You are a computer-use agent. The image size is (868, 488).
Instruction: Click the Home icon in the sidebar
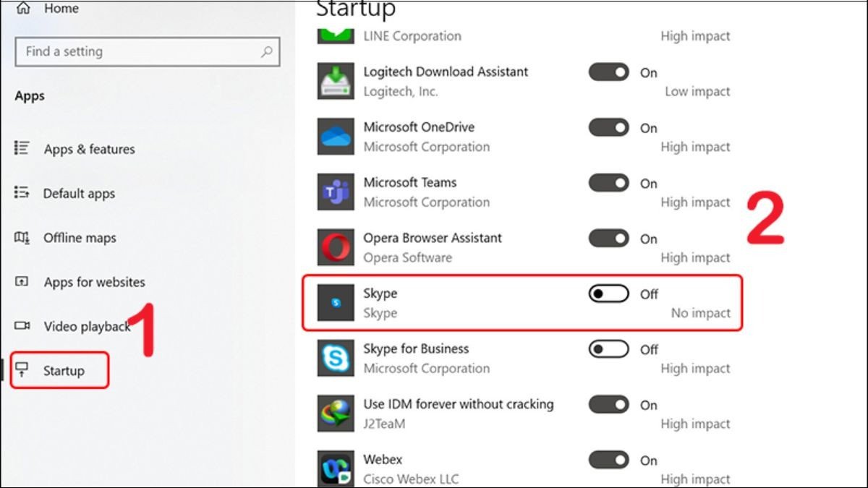click(x=24, y=9)
